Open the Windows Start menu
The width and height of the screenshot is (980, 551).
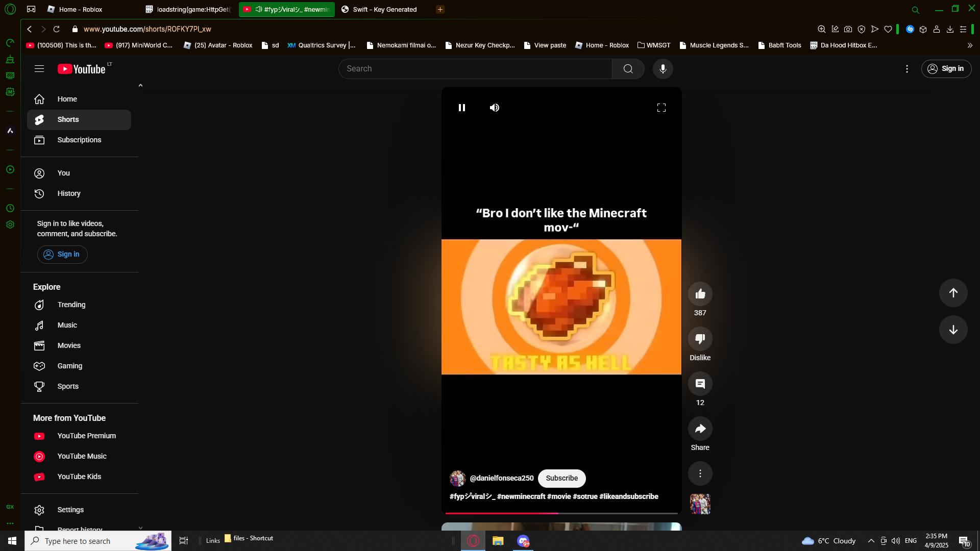pyautogui.click(x=12, y=541)
